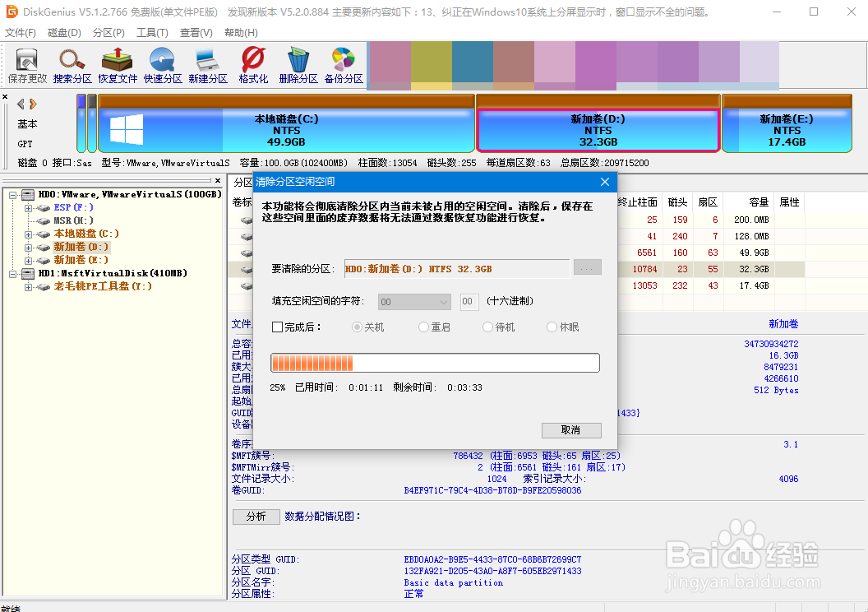
Task: Collapse the HD0 VMware disk node
Action: (x=12, y=195)
